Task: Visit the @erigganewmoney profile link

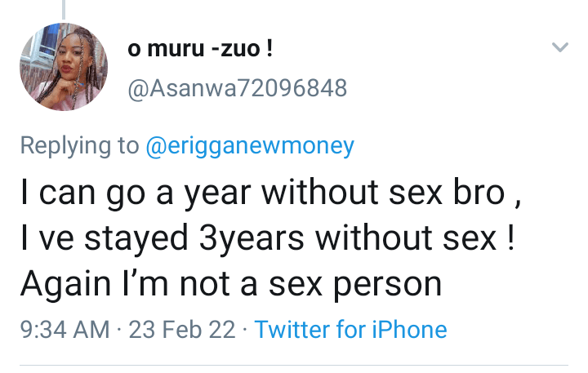Action: click(250, 146)
